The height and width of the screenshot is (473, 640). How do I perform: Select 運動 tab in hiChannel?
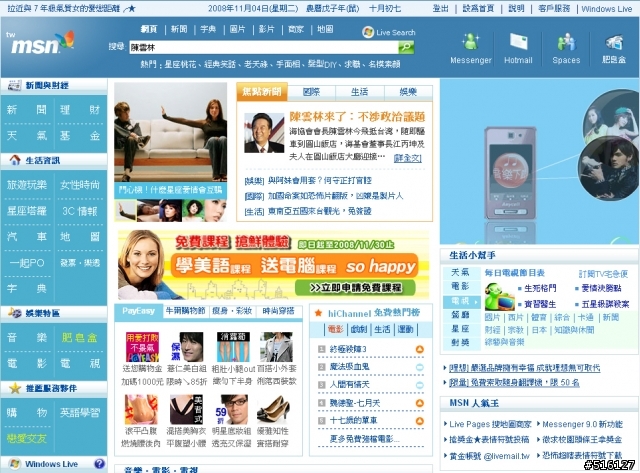click(x=405, y=329)
